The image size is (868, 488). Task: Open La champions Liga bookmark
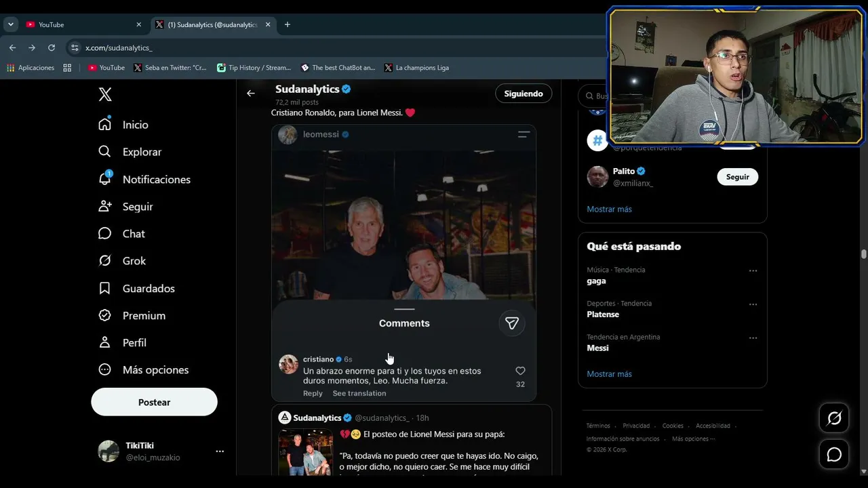(x=416, y=68)
